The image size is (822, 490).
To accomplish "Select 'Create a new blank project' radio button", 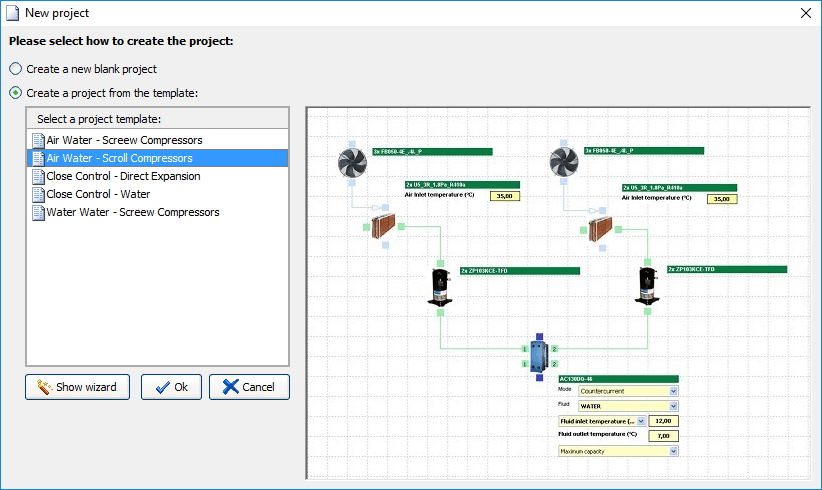I will (x=15, y=69).
